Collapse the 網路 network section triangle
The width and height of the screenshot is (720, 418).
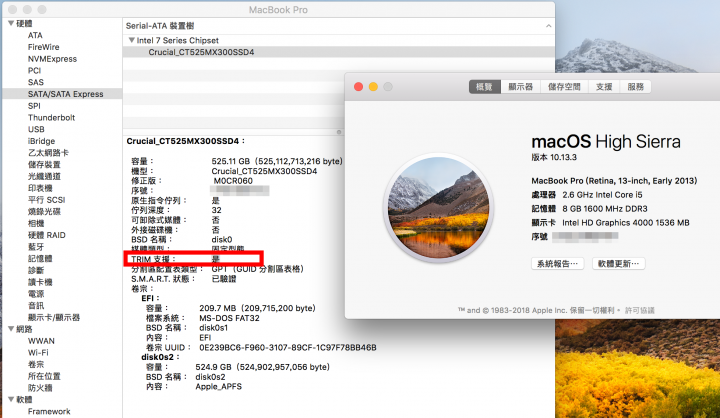point(11,329)
